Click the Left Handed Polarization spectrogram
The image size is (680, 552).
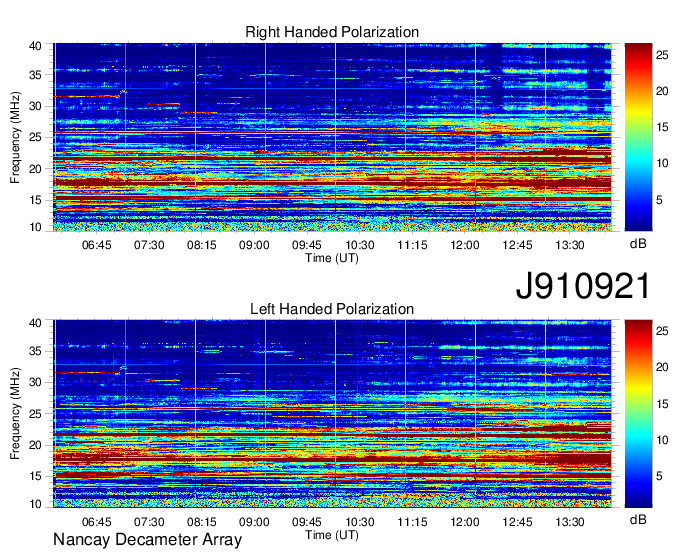tap(332, 414)
